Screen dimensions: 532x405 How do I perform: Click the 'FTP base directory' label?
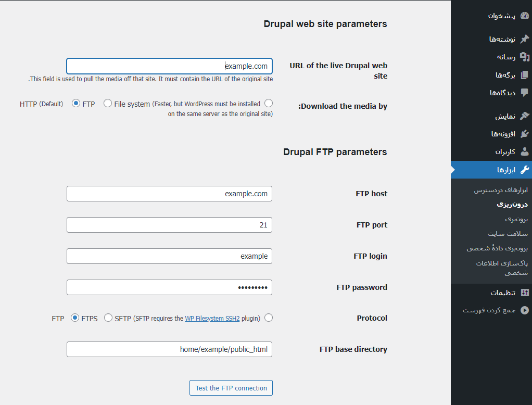pos(353,349)
